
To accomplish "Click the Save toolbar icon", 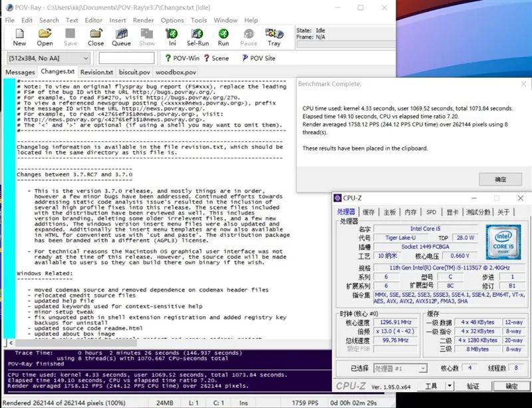I will [70, 34].
